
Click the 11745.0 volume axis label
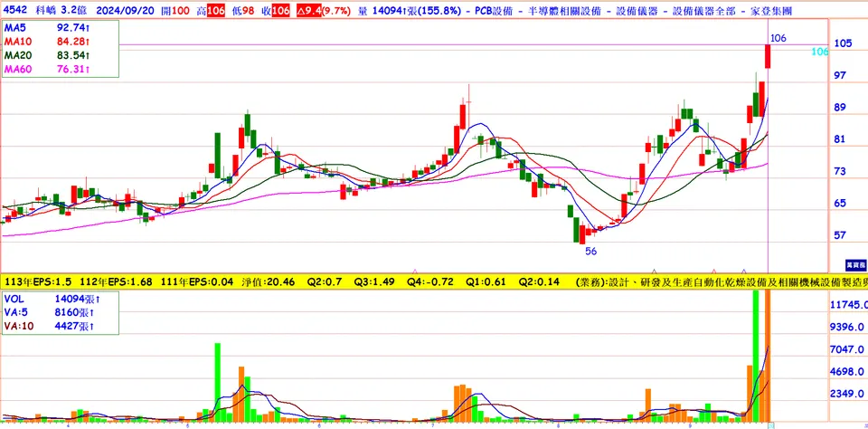847,305
